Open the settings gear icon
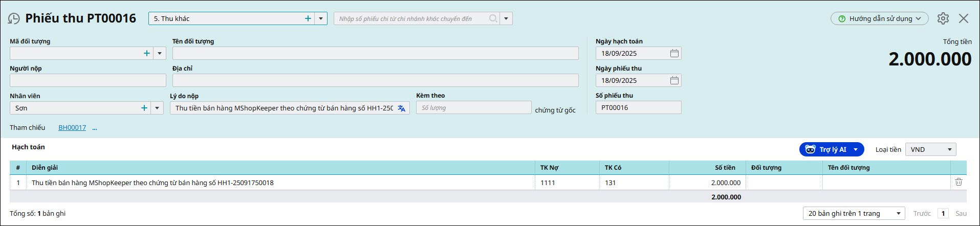Viewport: 980px width, 226px height. pos(943,18)
